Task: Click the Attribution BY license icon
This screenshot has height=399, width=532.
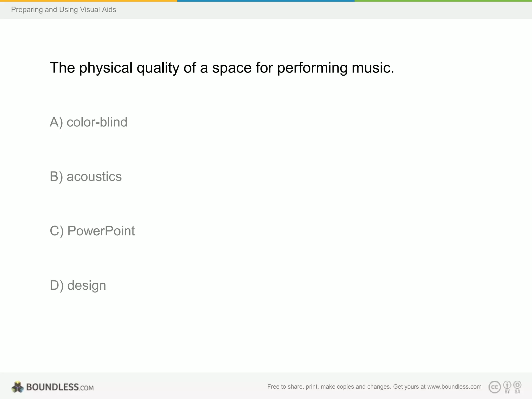Action: tap(507, 387)
